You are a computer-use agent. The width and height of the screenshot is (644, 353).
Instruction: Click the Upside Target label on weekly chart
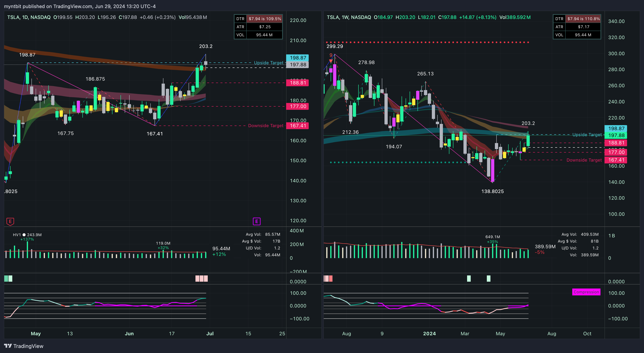pyautogui.click(x=587, y=135)
